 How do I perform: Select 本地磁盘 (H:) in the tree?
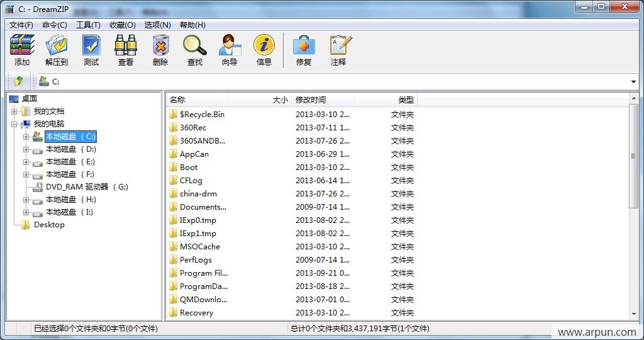click(70, 200)
